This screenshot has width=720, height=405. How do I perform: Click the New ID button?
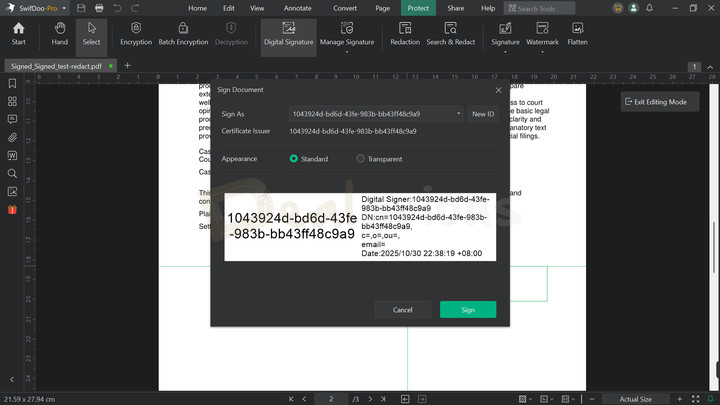click(483, 114)
